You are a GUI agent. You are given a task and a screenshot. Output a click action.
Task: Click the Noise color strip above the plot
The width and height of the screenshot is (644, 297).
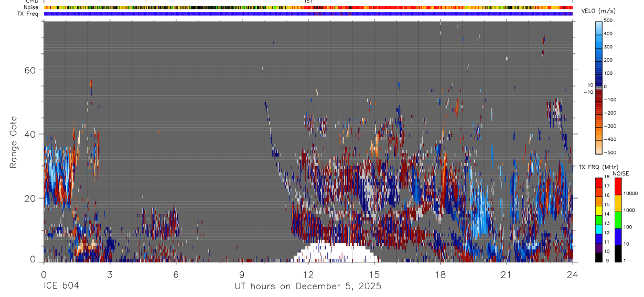pyautogui.click(x=308, y=7)
